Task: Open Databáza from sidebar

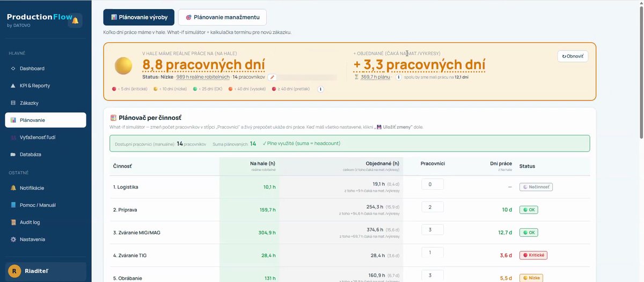Action: (x=46, y=155)
